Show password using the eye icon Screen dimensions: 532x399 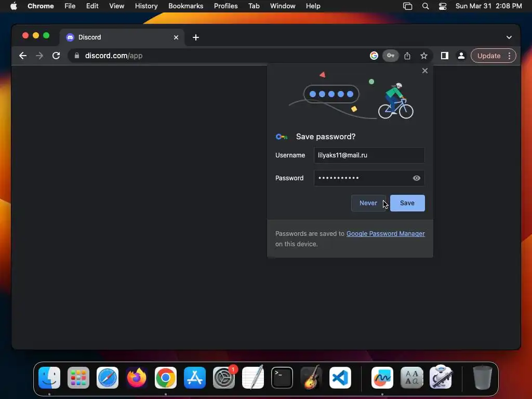pos(417,178)
